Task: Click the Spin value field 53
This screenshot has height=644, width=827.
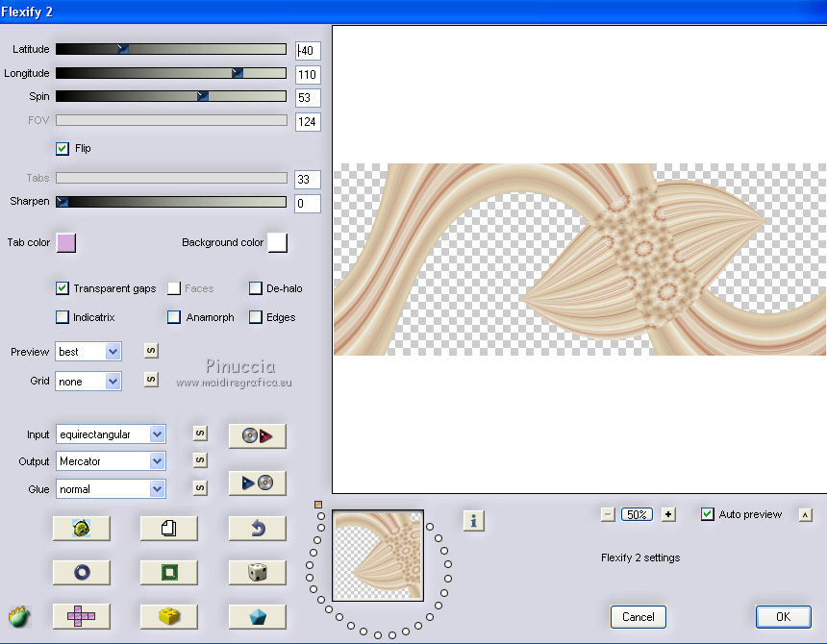Action: (x=308, y=97)
